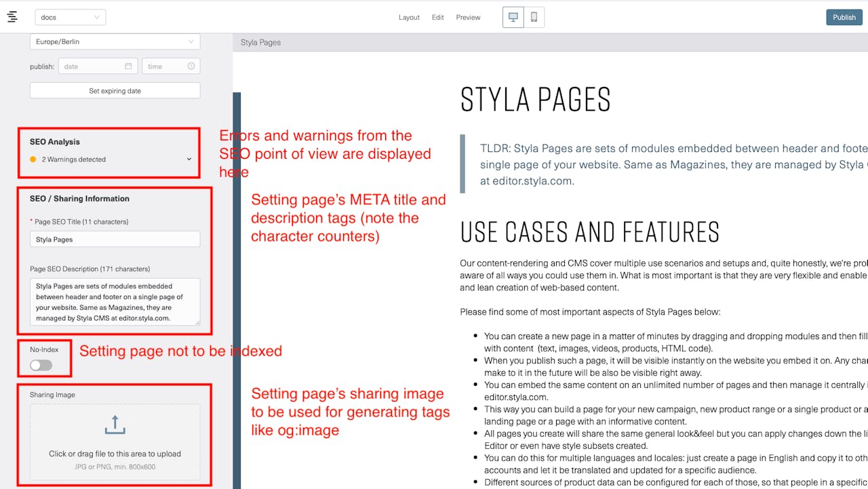Click the 'Sharing Image' label
Image resolution: width=868 pixels, height=489 pixels.
52,395
